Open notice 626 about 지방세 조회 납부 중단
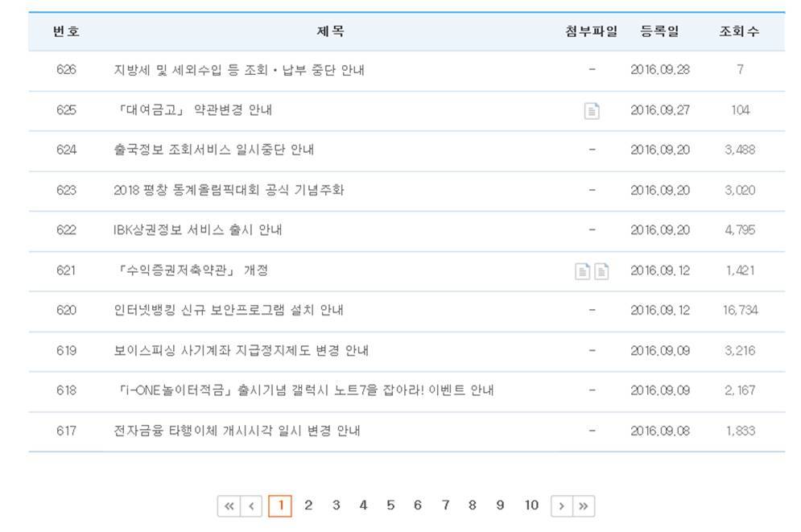Image resolution: width=801 pixels, height=532 pixels. (x=239, y=70)
